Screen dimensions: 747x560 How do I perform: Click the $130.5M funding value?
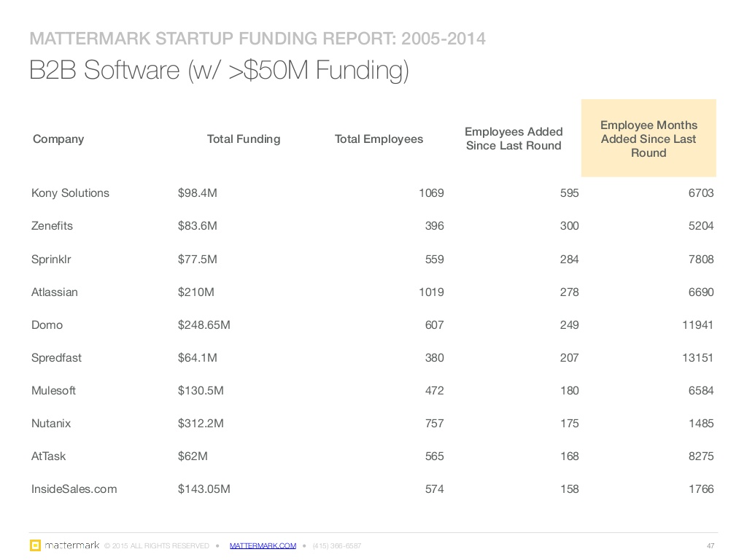tap(201, 391)
